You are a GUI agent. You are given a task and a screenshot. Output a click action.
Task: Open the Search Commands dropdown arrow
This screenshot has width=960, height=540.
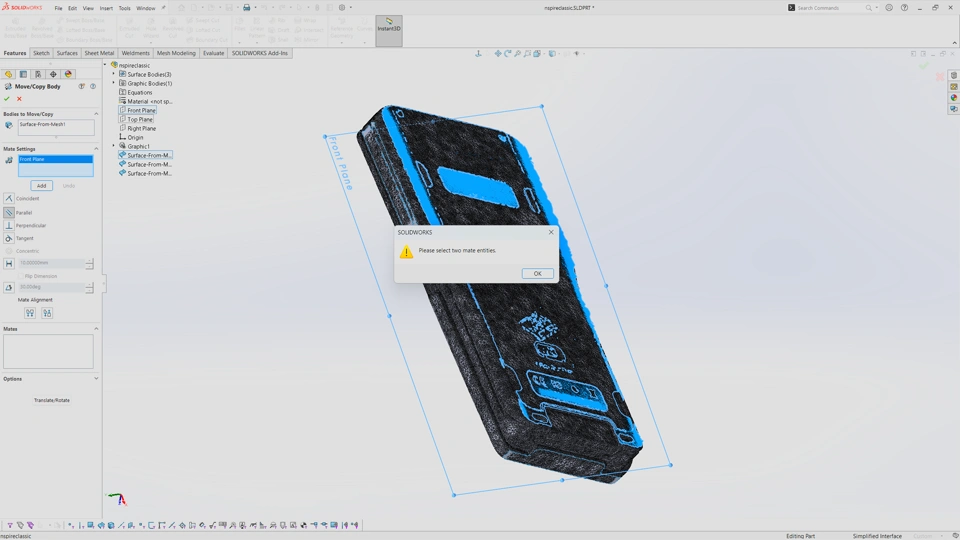877,8
